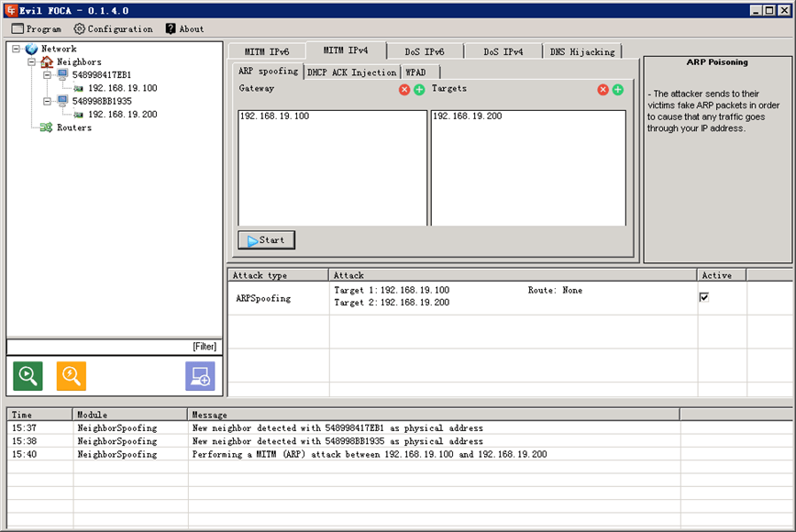
Task: Collapse the Neighbors tree node
Action: (31, 62)
